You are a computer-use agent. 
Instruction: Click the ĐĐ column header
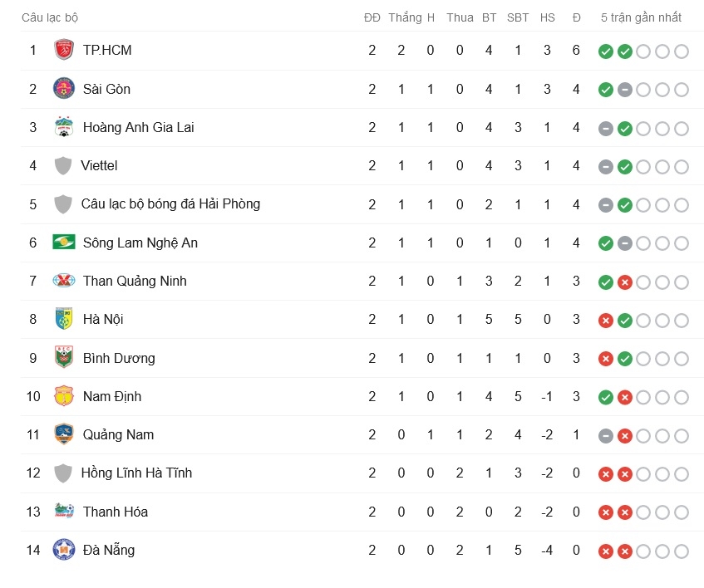click(372, 17)
